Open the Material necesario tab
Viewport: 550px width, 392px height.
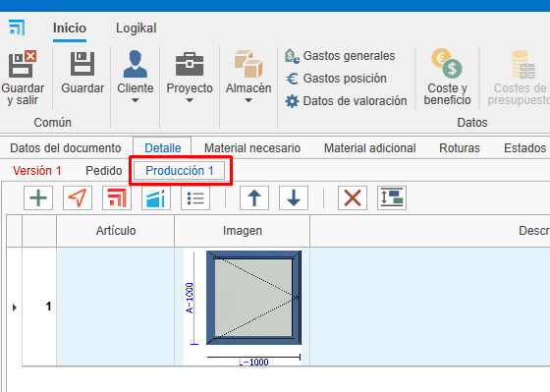252,148
